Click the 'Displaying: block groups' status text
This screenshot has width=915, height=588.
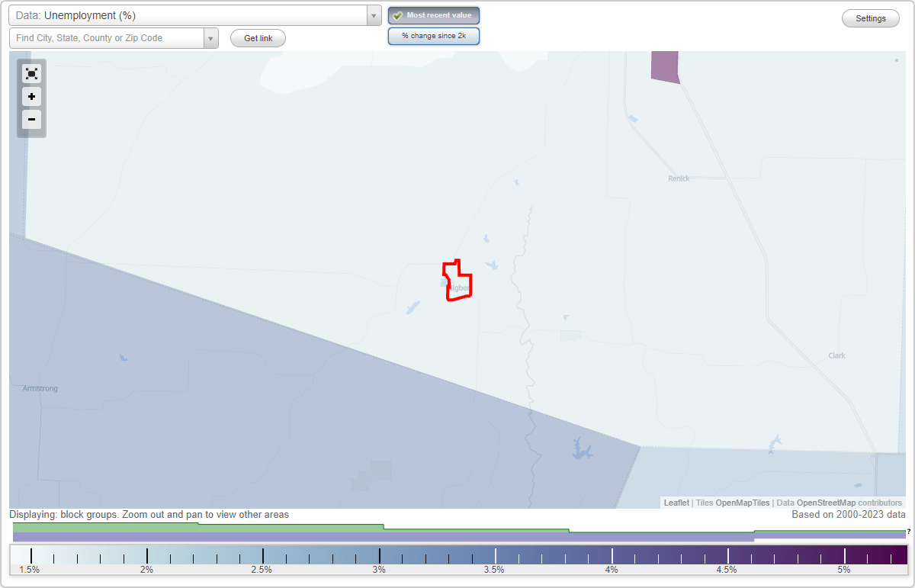click(149, 515)
